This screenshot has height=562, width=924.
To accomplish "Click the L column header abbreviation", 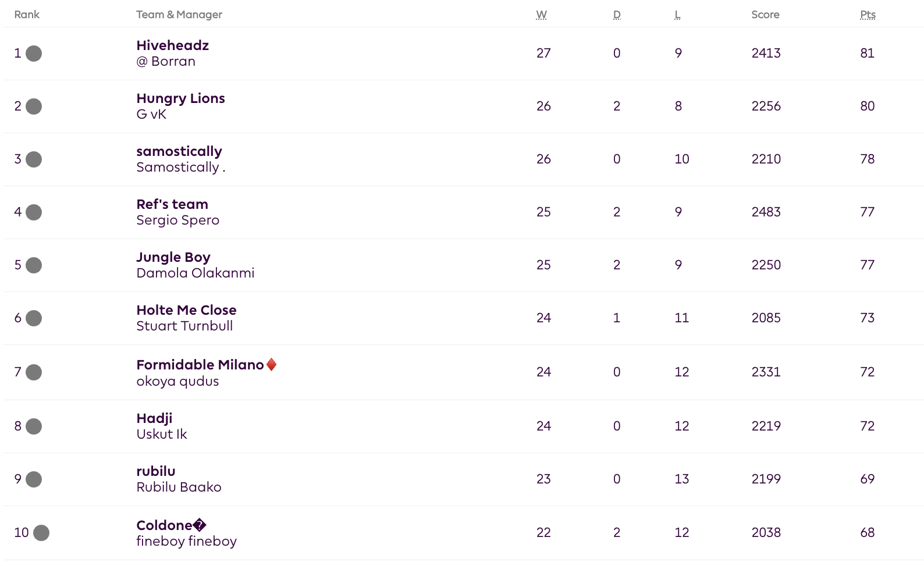I will (677, 15).
